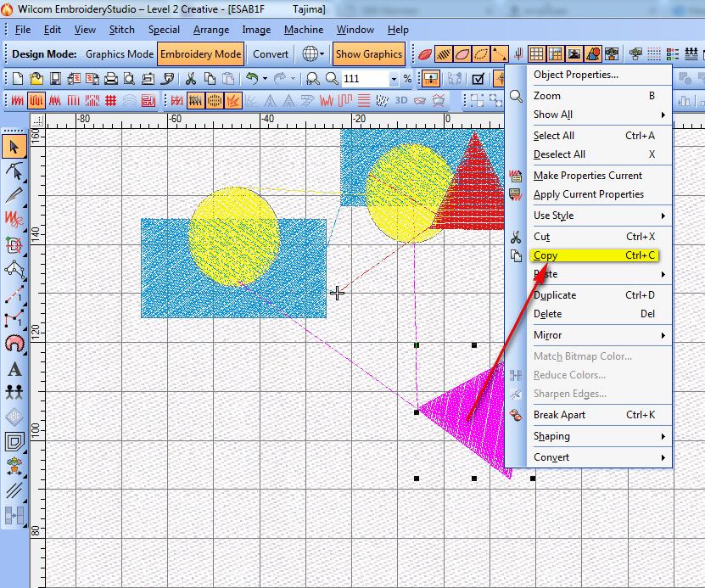Click the Embroidery Mode button
The image size is (705, 588).
pos(200,54)
